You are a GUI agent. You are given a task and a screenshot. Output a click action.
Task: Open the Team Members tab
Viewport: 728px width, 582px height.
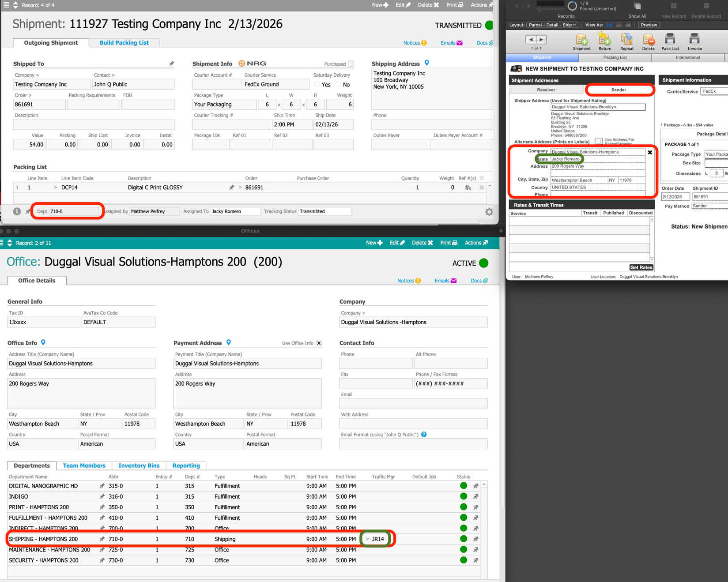(84, 466)
